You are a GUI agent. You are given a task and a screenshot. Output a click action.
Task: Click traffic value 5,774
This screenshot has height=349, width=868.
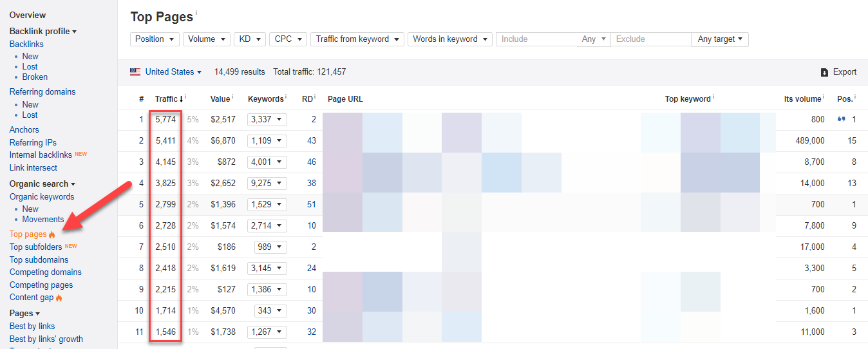pos(165,120)
